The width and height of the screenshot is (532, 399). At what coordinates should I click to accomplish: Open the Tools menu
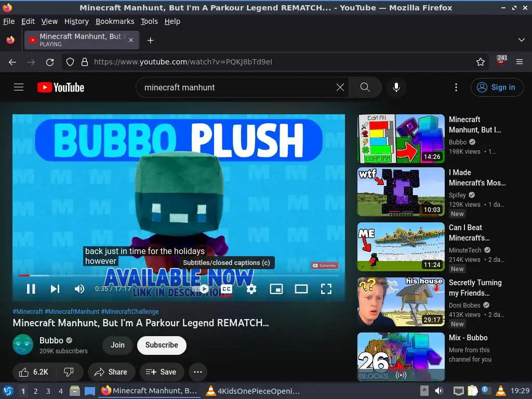(x=149, y=21)
